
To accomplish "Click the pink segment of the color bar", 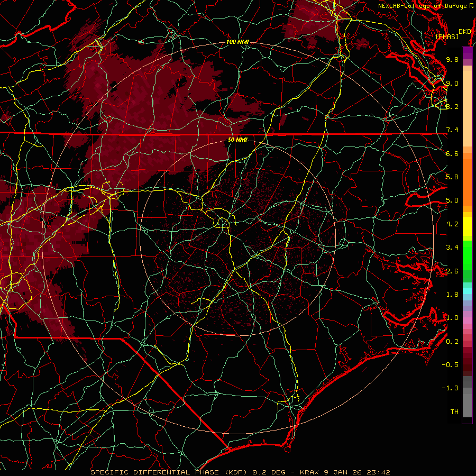I will pyautogui.click(x=467, y=320).
